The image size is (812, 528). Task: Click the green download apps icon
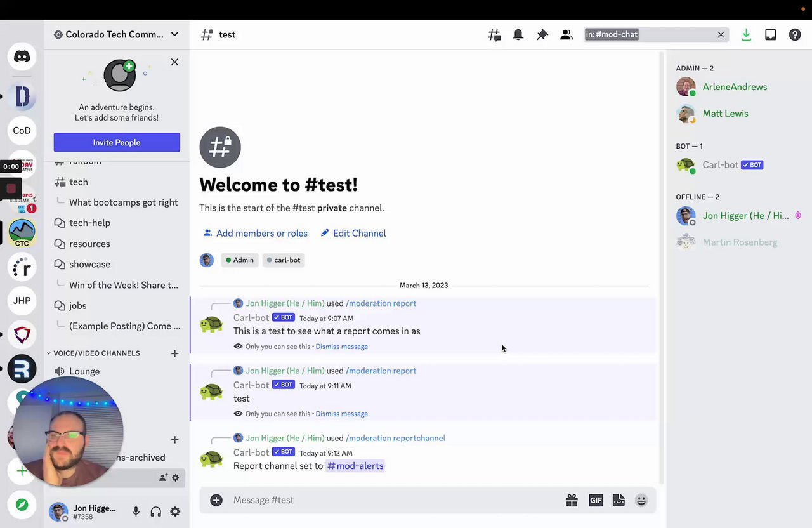pyautogui.click(x=746, y=35)
